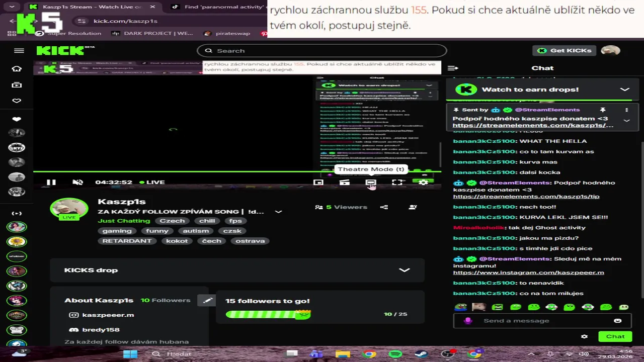Toggle fullscreen on the video player

[397, 183]
